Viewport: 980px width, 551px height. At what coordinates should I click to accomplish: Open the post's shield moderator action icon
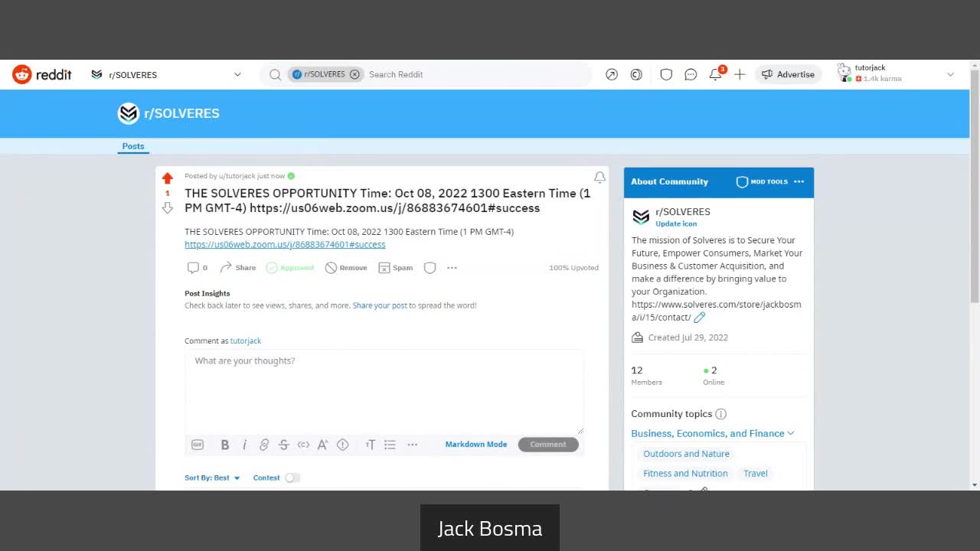coord(430,268)
